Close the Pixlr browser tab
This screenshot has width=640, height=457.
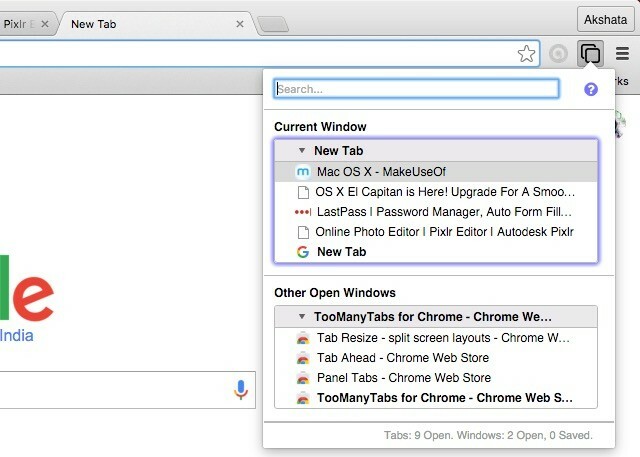tap(45, 24)
